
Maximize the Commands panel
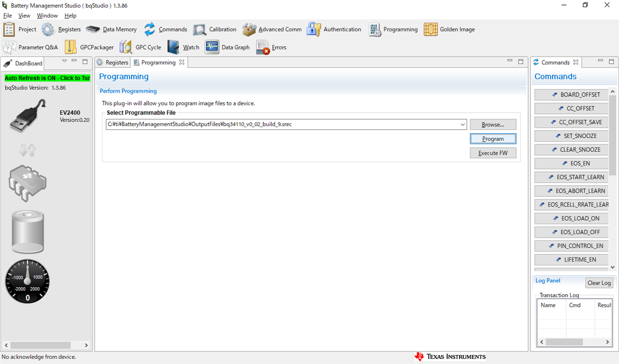tap(611, 62)
